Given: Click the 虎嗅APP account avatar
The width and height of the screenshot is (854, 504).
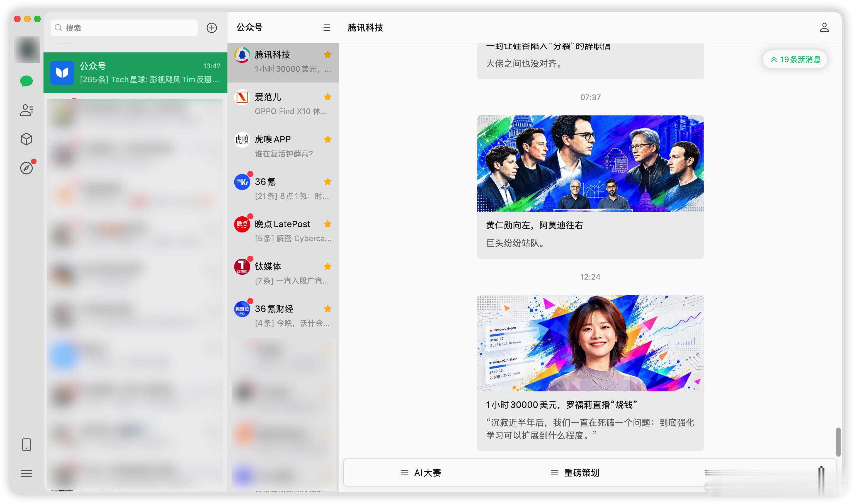Looking at the screenshot, I should [x=242, y=140].
